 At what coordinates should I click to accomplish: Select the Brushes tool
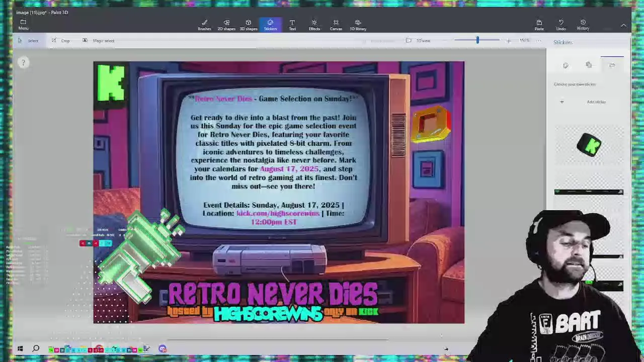(204, 25)
